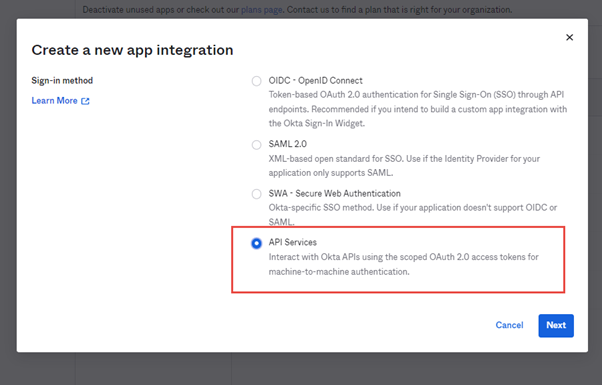The height and width of the screenshot is (385, 602).
Task: Click the OIDC - OpenID Connect label text
Action: [x=315, y=81]
